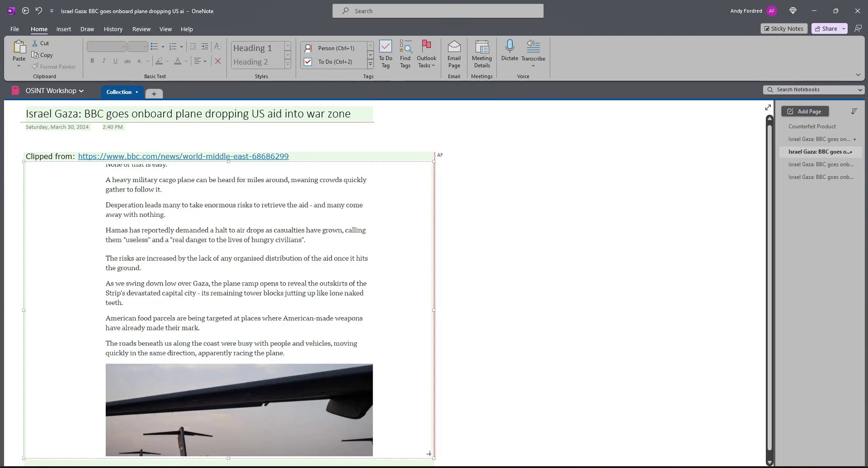868x468 pixels.
Task: Toggle Italic formatting
Action: (104, 61)
